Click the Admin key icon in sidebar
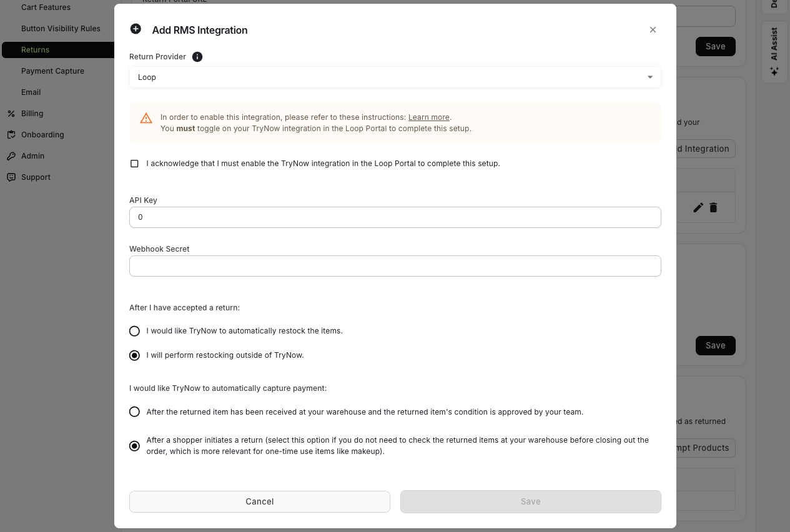Screen dimensions: 790x532 pos(11,156)
